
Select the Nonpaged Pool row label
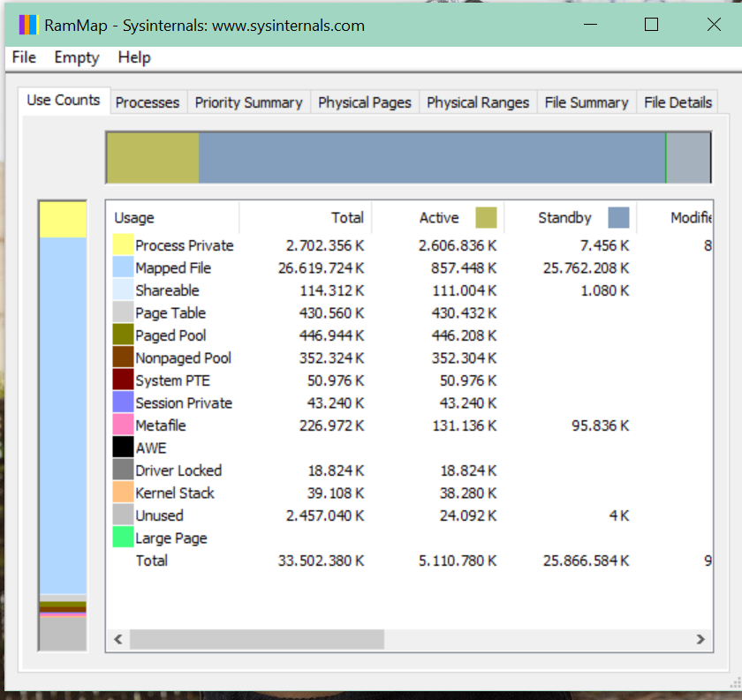[183, 358]
